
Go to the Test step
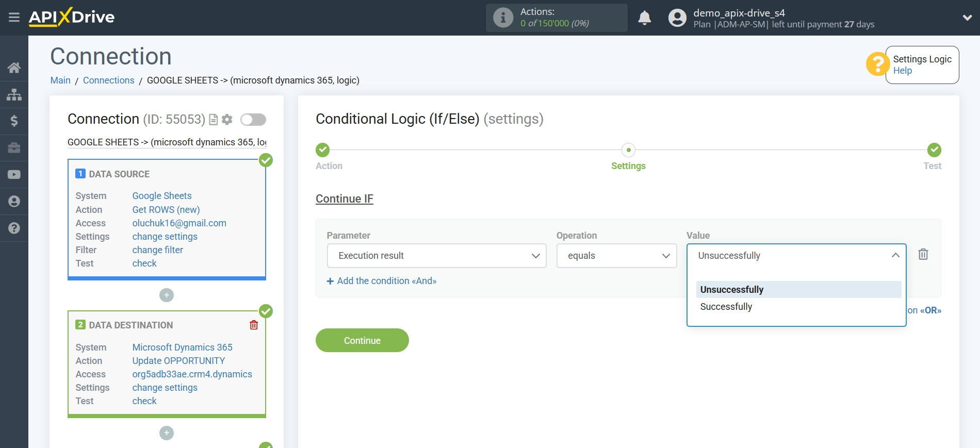point(934,150)
